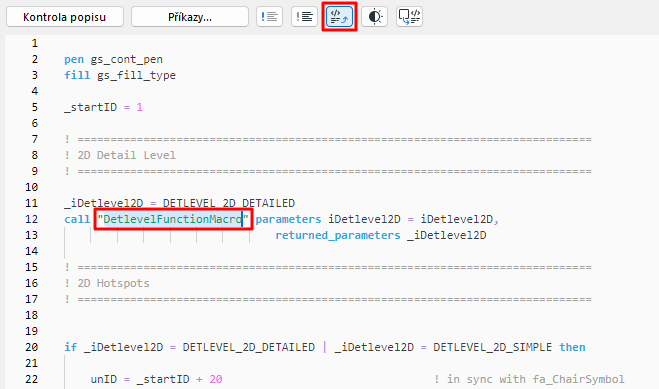Image resolution: width=659 pixels, height=389 pixels.
Task: Toggle the editor light/dark contrast icon
Action: [x=374, y=17]
